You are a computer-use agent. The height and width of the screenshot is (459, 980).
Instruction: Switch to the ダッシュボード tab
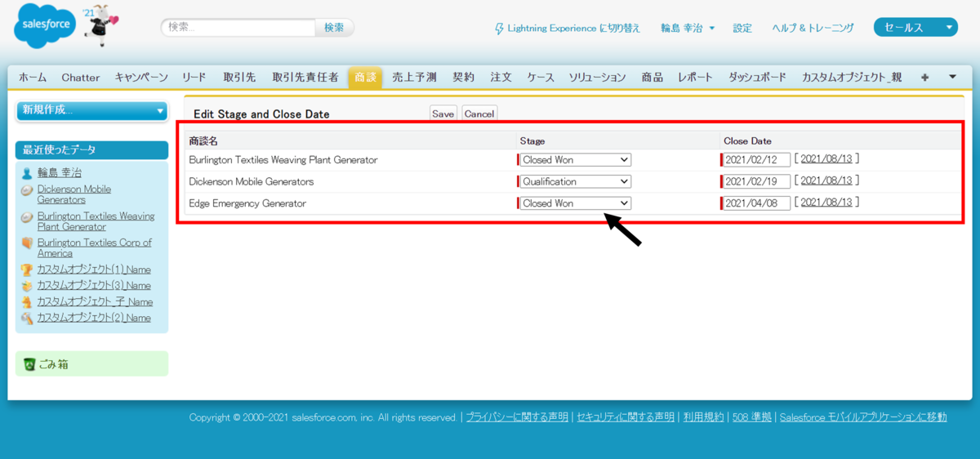click(757, 78)
